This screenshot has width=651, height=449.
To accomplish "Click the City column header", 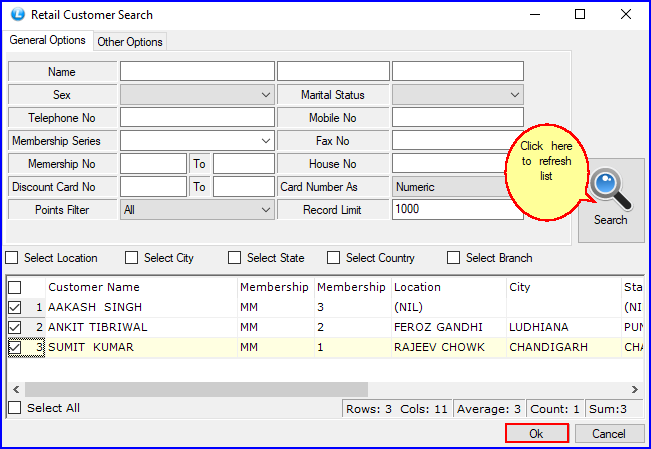I will [564, 287].
